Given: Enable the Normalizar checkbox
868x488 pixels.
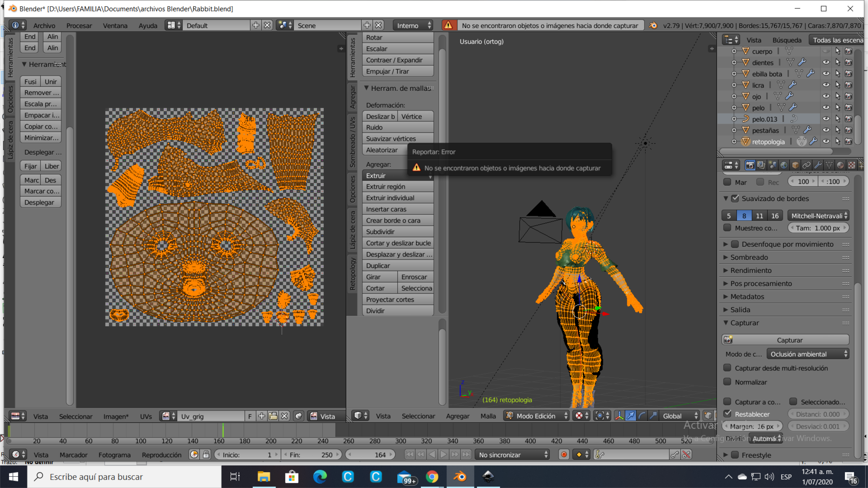Looking at the screenshot, I should pyautogui.click(x=727, y=382).
